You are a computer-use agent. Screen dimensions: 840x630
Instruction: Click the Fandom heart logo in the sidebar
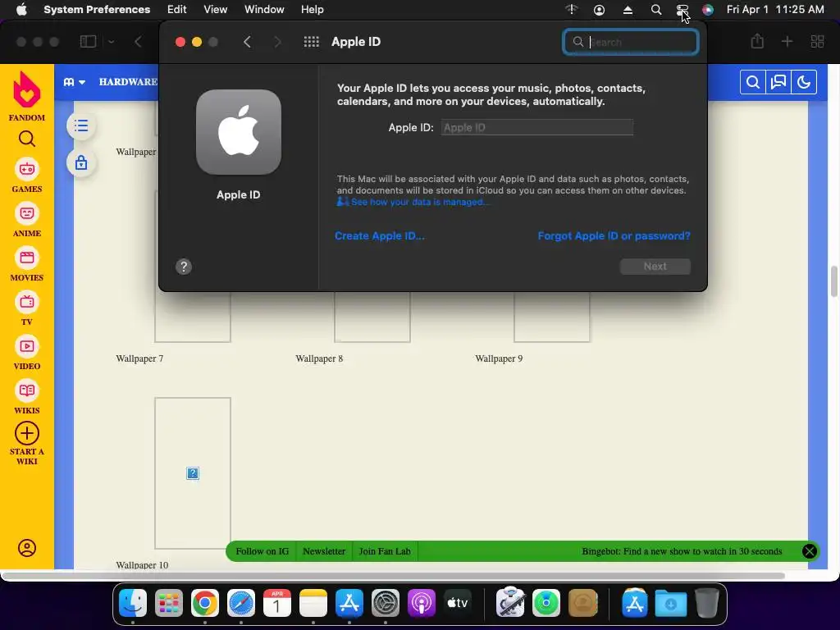point(27,89)
